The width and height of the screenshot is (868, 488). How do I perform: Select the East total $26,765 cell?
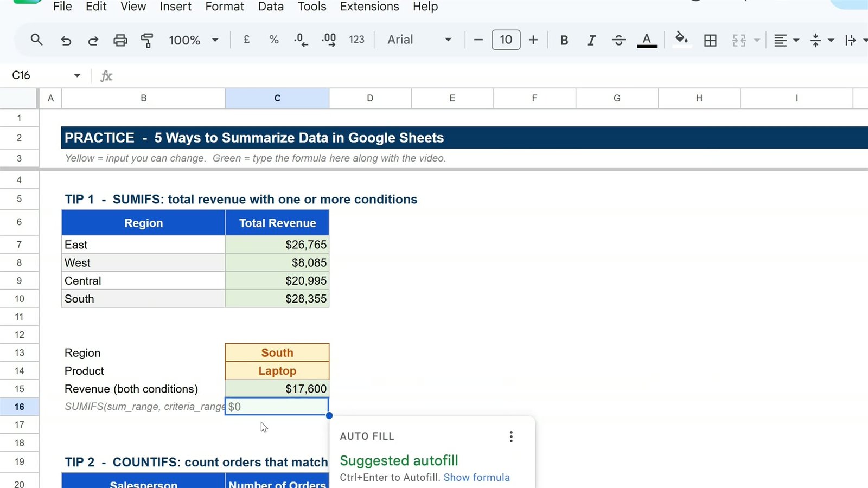[277, 245]
